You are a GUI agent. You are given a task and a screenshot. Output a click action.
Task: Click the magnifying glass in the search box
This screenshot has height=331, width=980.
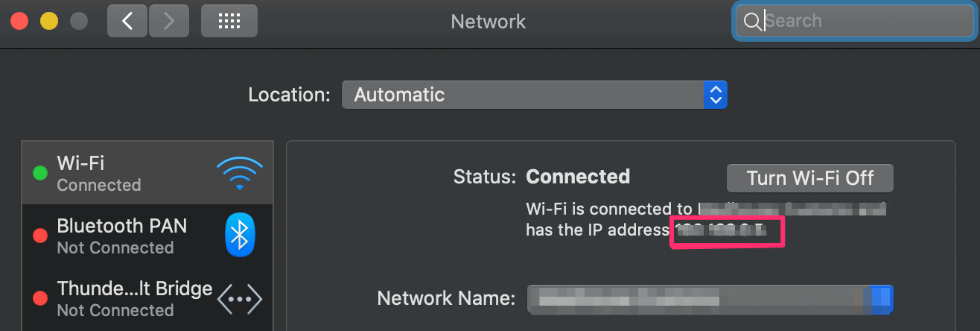pyautogui.click(x=753, y=22)
